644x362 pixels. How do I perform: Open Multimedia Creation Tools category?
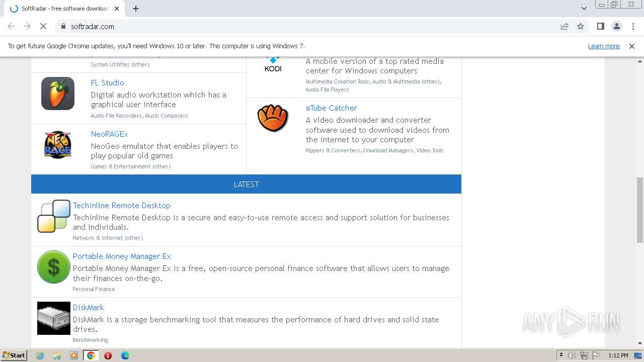(x=338, y=81)
